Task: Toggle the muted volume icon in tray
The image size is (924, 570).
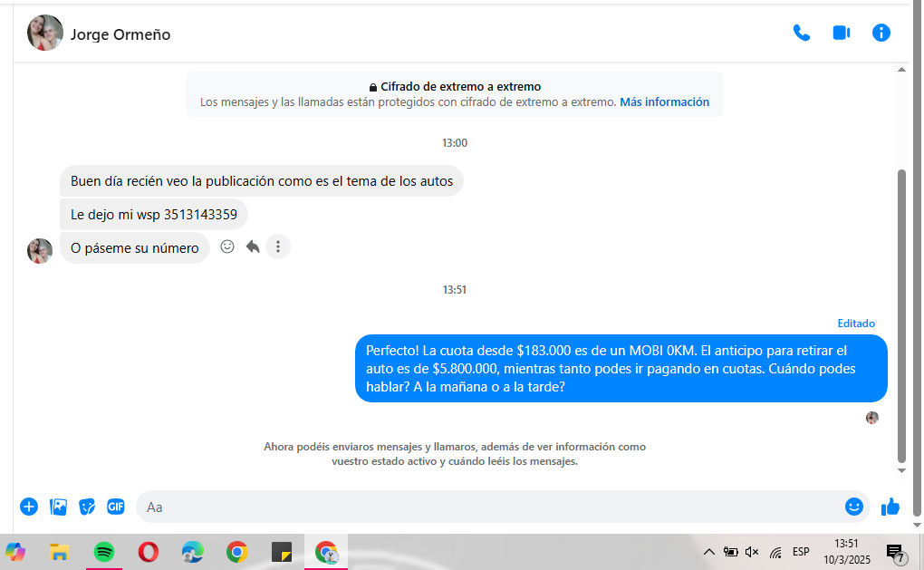Action: (752, 552)
